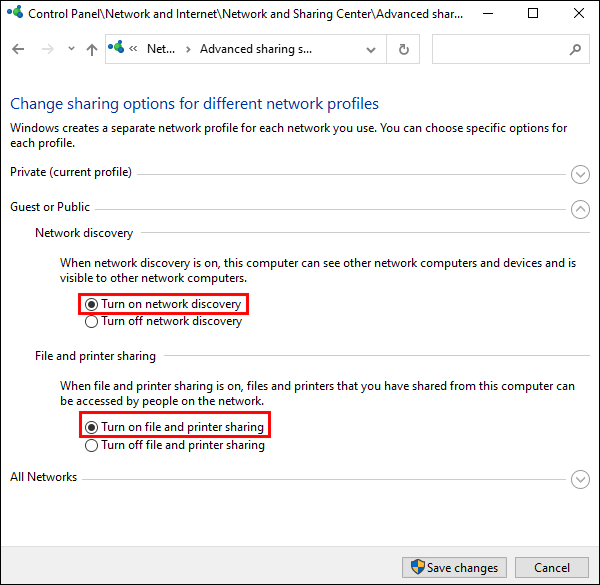600x585 pixels.
Task: Click the Forward navigation arrow
Action: click(48, 49)
